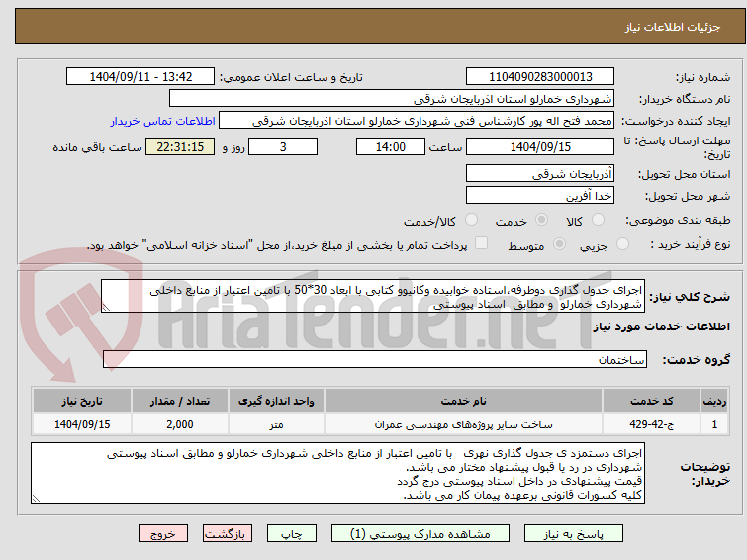Image resolution: width=747 pixels, height=560 pixels.
Task: Click the deadline time field 14:00
Action: click(391, 146)
